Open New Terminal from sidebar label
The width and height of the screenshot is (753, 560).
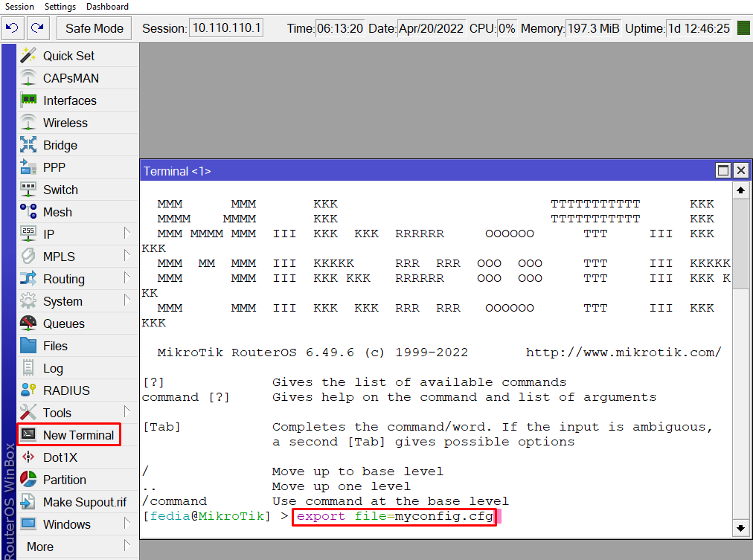click(x=78, y=435)
